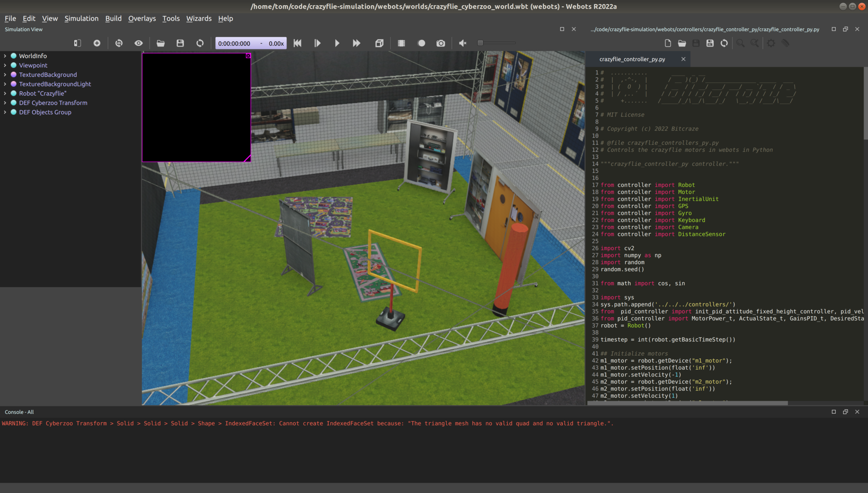This screenshot has height=493, width=868.
Task: Expand the WorldInfo tree node
Action: coord(5,56)
